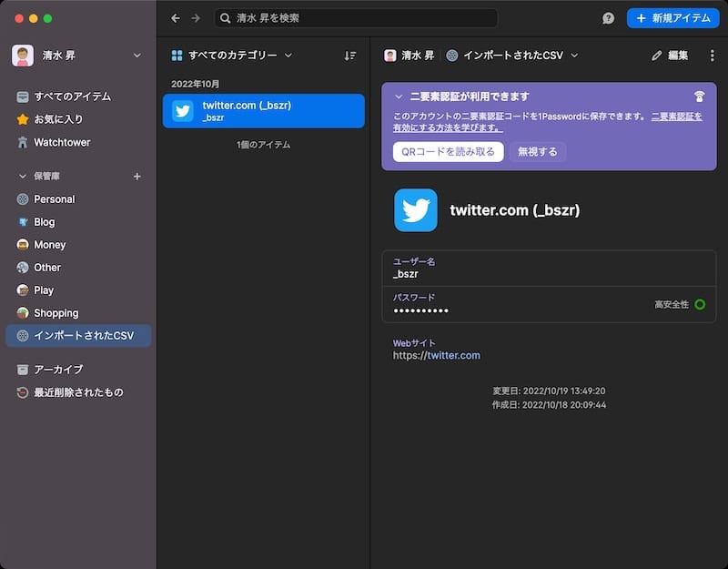Click the two-factor wireless banner icon
This screenshot has height=569, width=728.
(x=699, y=97)
